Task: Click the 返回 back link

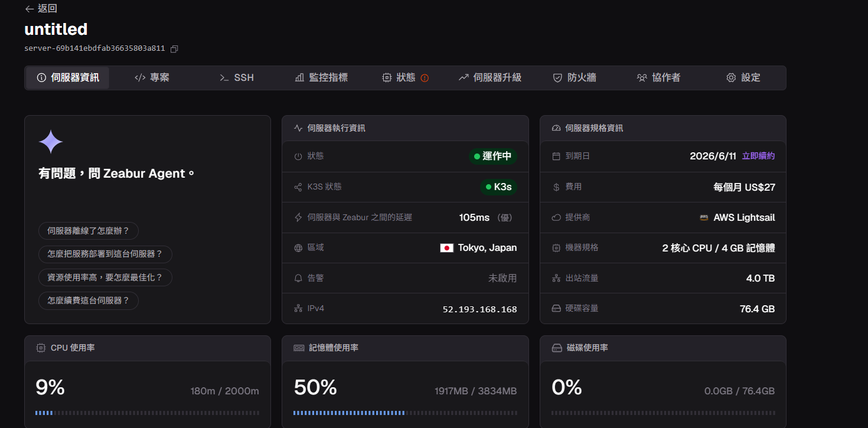Action: (41, 9)
